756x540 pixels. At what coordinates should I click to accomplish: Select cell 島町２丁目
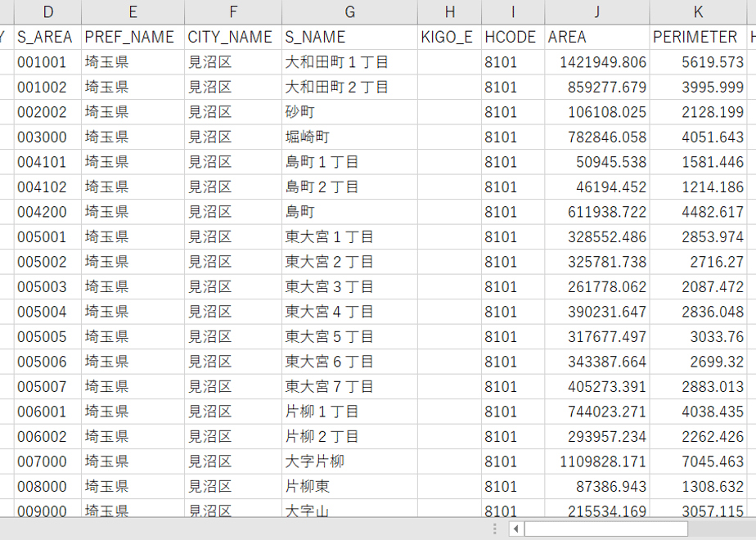coord(349,187)
